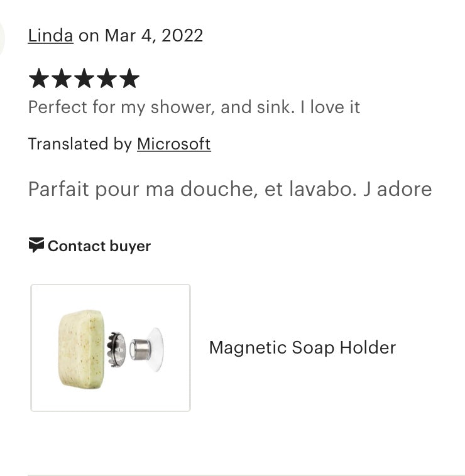Viewport: 465px width, 476px height.
Task: Click the fourth rating star
Action: click(106, 79)
